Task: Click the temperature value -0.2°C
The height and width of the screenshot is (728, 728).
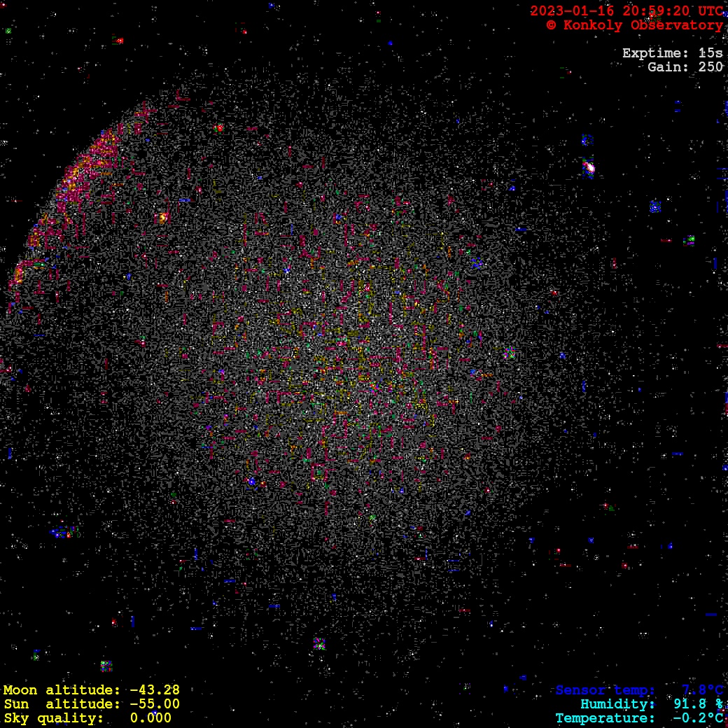Action: (x=697, y=718)
